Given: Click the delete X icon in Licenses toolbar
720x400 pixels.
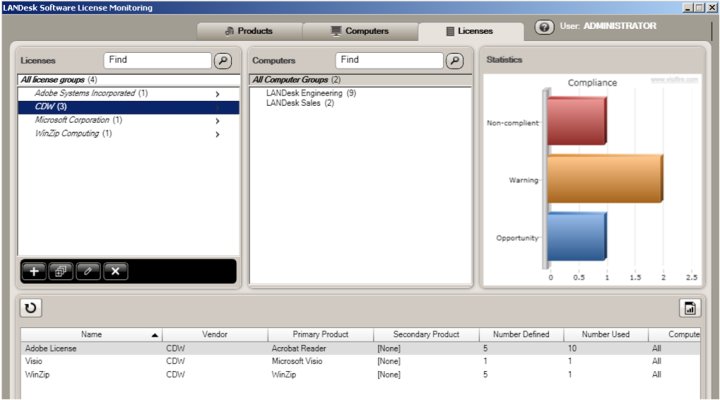Looking at the screenshot, I should [x=115, y=271].
